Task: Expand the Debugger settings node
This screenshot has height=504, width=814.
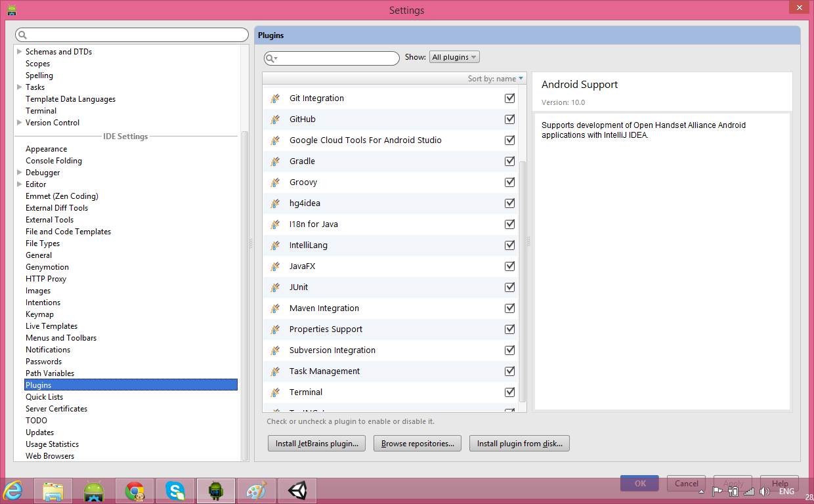Action: [x=19, y=173]
